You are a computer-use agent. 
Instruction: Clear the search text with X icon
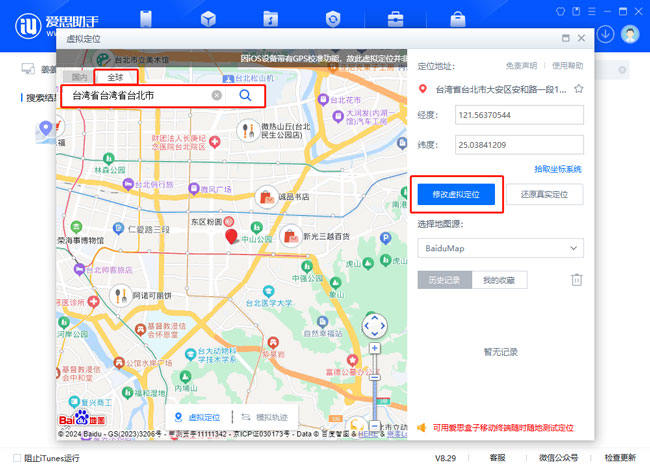[x=217, y=95]
